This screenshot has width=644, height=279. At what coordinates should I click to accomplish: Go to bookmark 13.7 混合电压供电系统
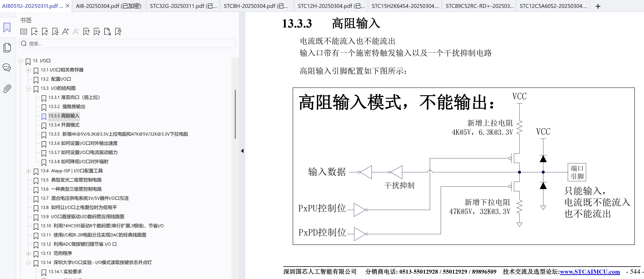point(85,198)
